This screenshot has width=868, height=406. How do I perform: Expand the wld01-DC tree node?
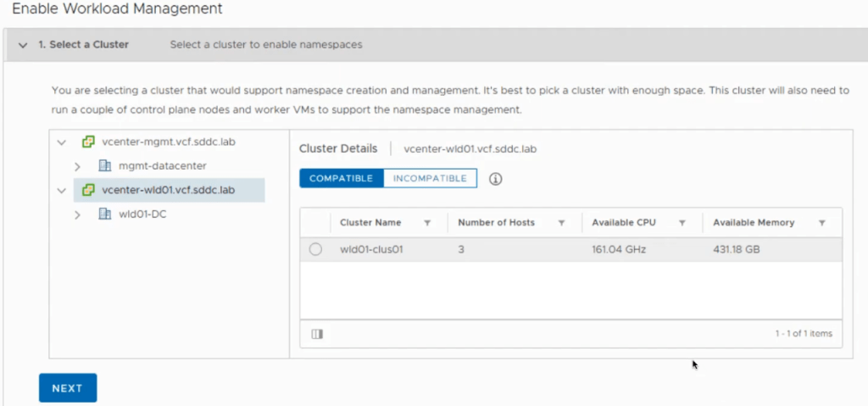tap(77, 215)
